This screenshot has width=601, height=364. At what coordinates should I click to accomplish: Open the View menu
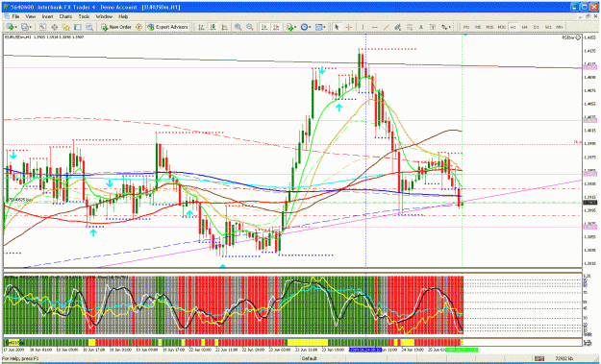(x=30, y=16)
